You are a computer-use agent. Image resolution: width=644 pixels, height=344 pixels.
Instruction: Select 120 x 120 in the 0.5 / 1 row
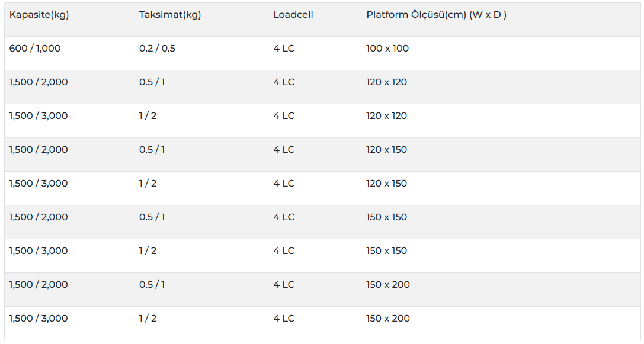pos(387,82)
